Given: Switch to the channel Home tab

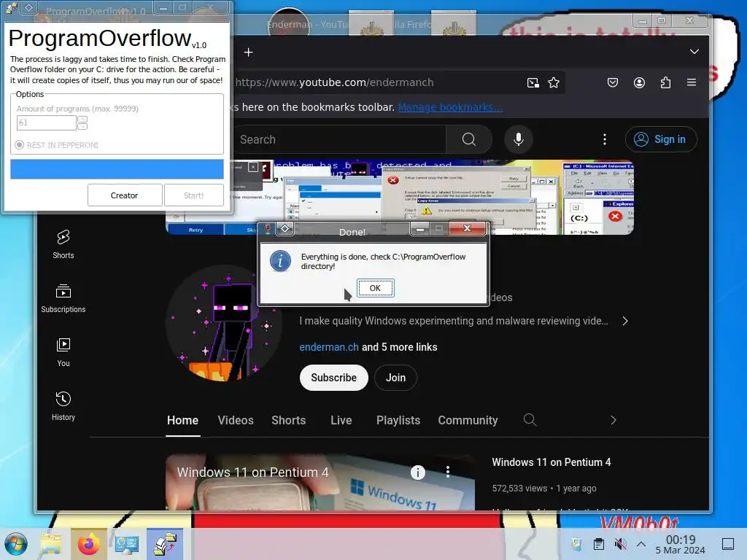Looking at the screenshot, I should click(x=182, y=421).
